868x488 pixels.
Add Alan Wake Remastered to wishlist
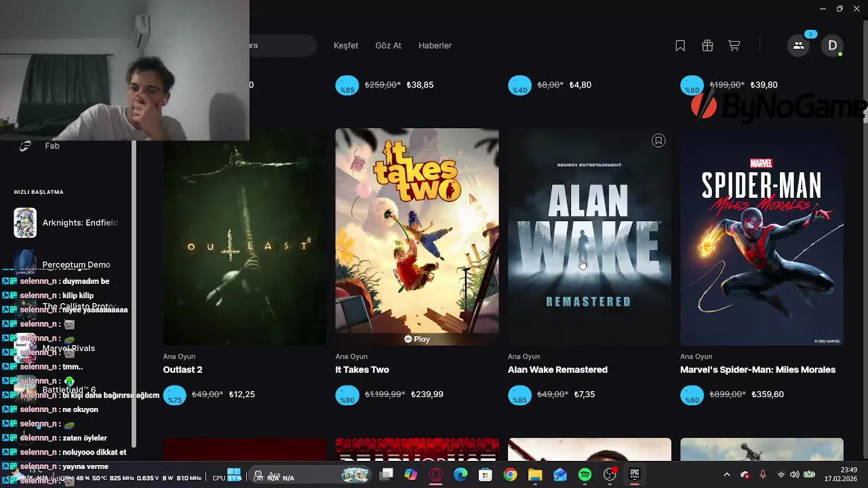pyautogui.click(x=658, y=140)
